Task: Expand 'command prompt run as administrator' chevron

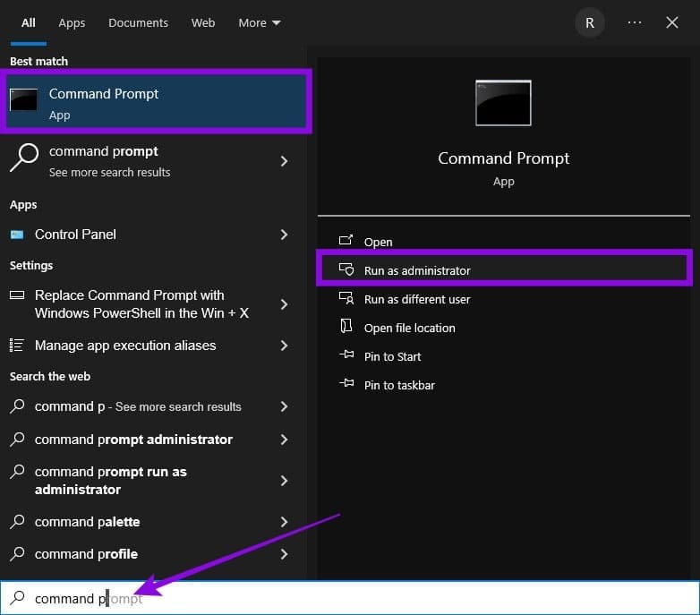Action: (x=284, y=481)
